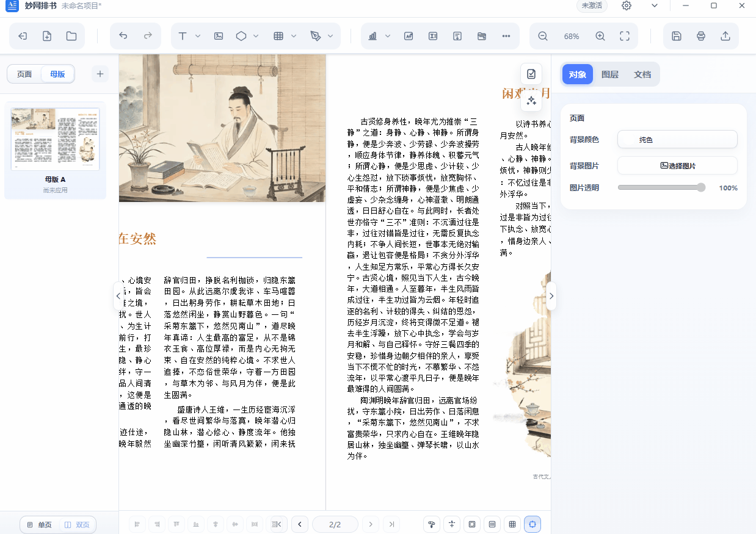This screenshot has height=534, width=756.
Task: Activate the format painter tool
Action: pyautogui.click(x=432, y=524)
